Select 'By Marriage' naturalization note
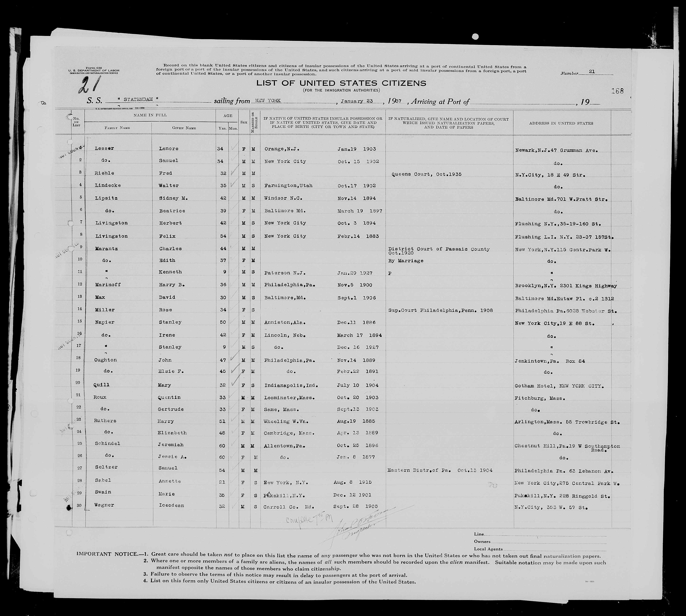This screenshot has height=616, width=686. point(406,261)
